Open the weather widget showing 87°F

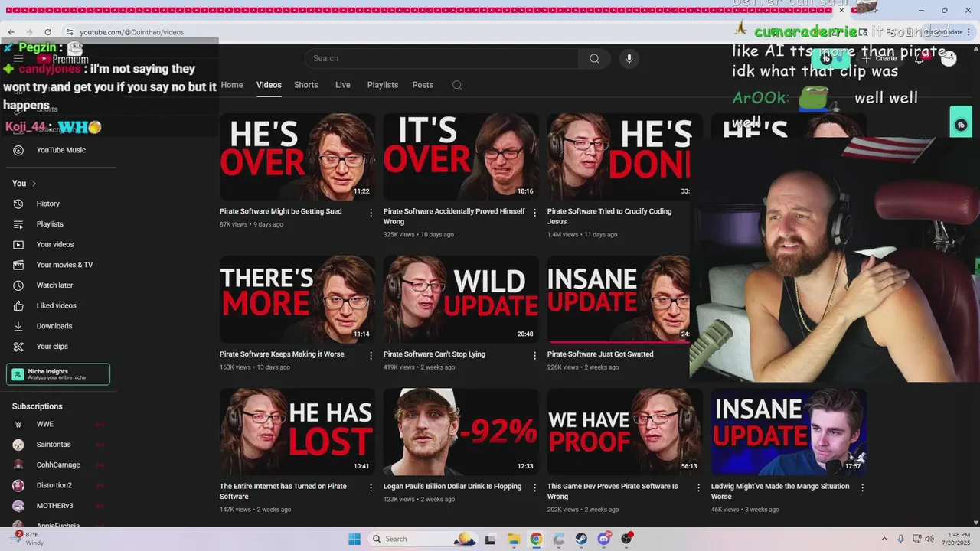[29, 539]
